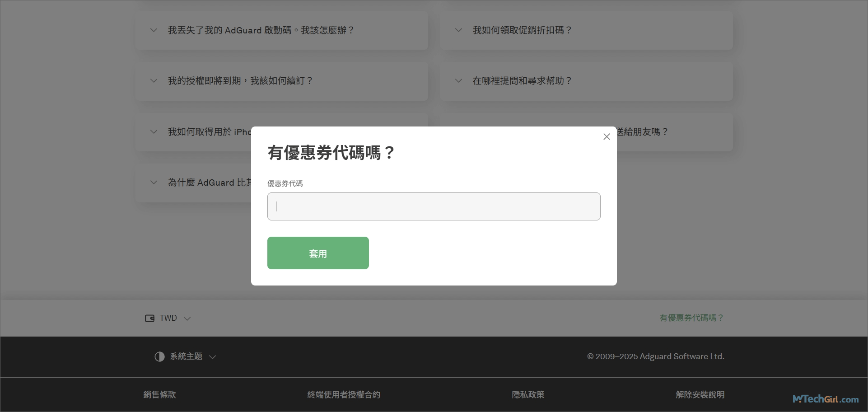Click chevron icon beside 我的授權即將到期 question
This screenshot has height=412, width=868.
point(154,81)
